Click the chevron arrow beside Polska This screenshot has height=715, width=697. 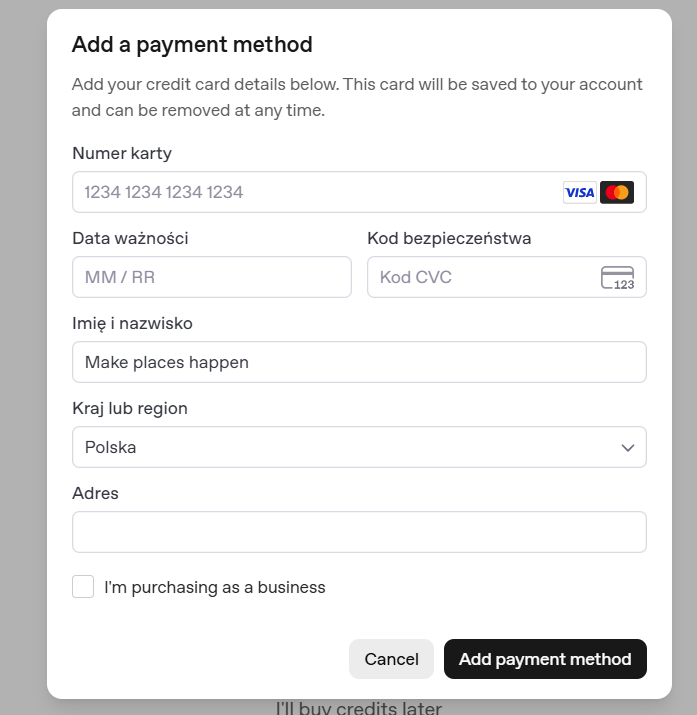coord(628,447)
